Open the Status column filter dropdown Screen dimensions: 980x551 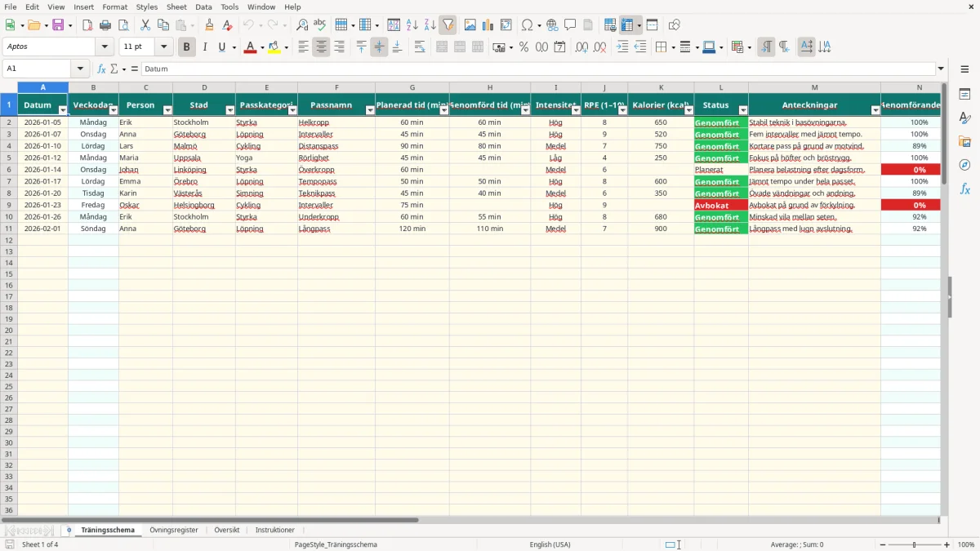743,109
